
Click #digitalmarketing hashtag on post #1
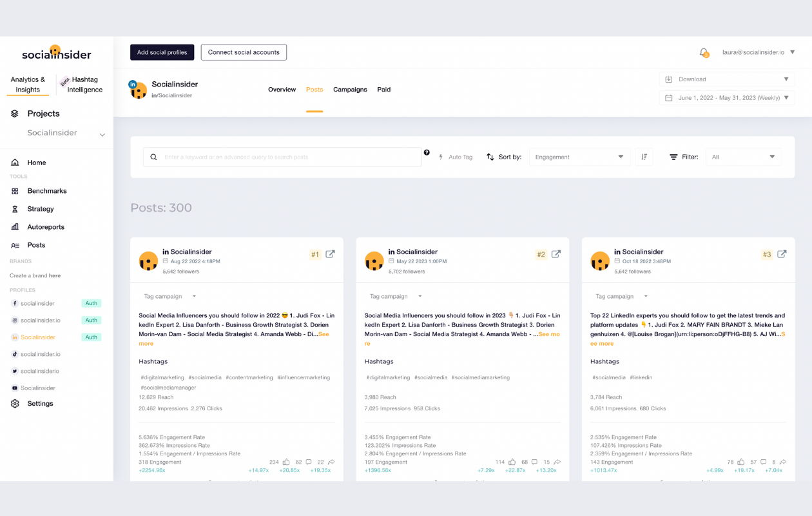(x=162, y=377)
